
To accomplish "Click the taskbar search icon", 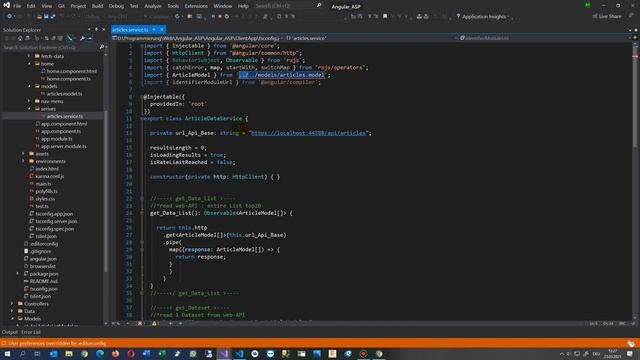I will click(x=22, y=353).
